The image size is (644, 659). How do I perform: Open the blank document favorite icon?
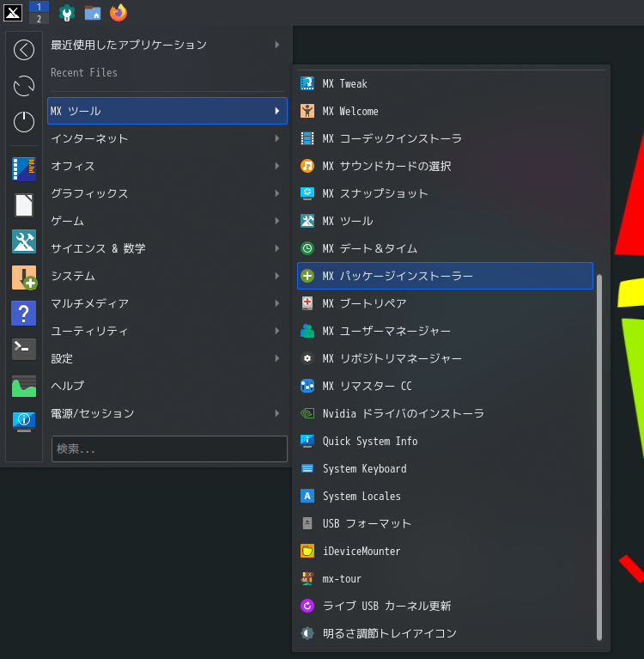click(24, 205)
